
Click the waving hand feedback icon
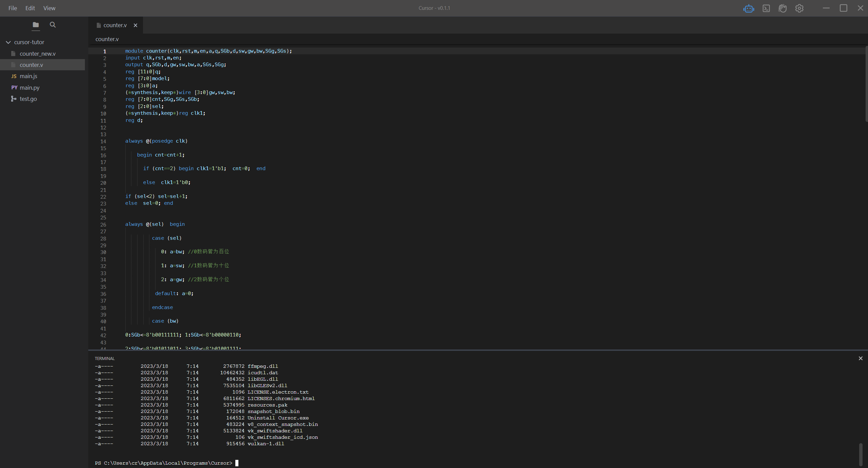click(x=783, y=8)
